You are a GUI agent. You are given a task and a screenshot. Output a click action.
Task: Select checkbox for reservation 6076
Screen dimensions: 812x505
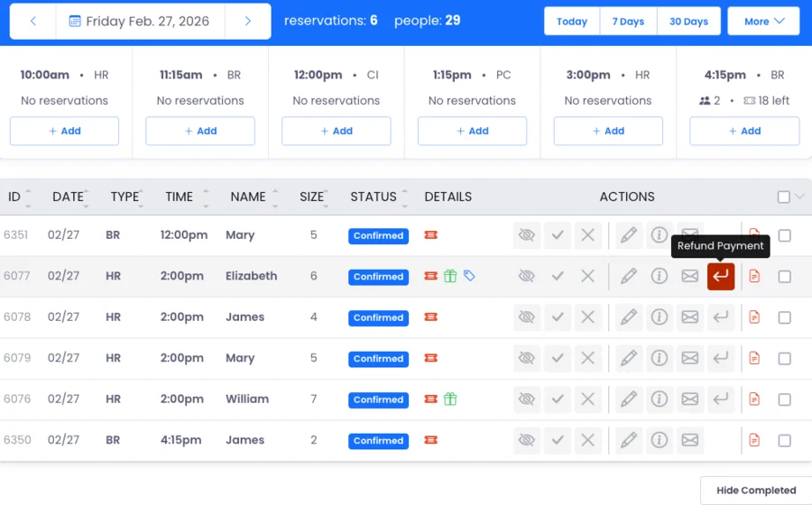pos(785,399)
